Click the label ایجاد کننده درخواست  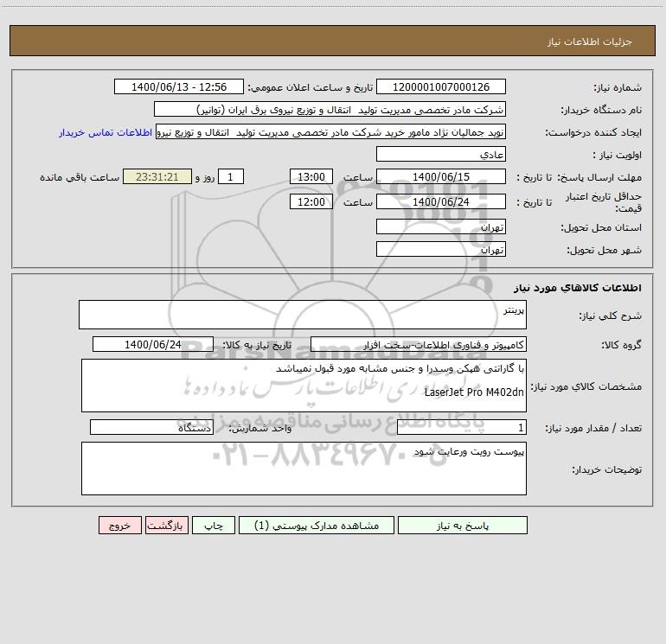pyautogui.click(x=593, y=132)
